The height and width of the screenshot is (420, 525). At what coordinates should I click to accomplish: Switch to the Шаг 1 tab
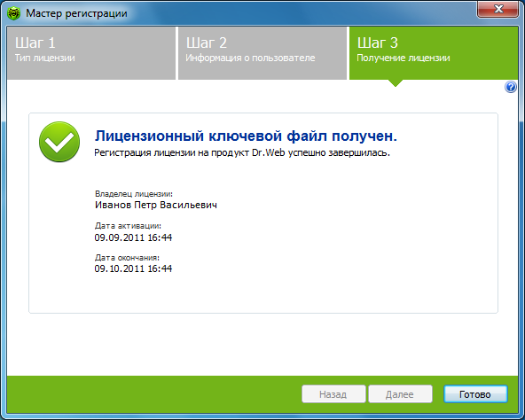coord(91,53)
